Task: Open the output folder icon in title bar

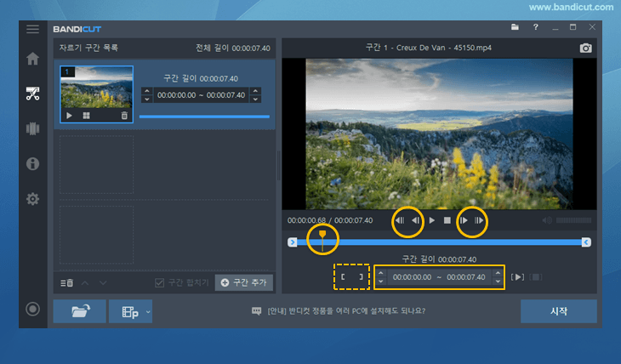Action: 515,27
